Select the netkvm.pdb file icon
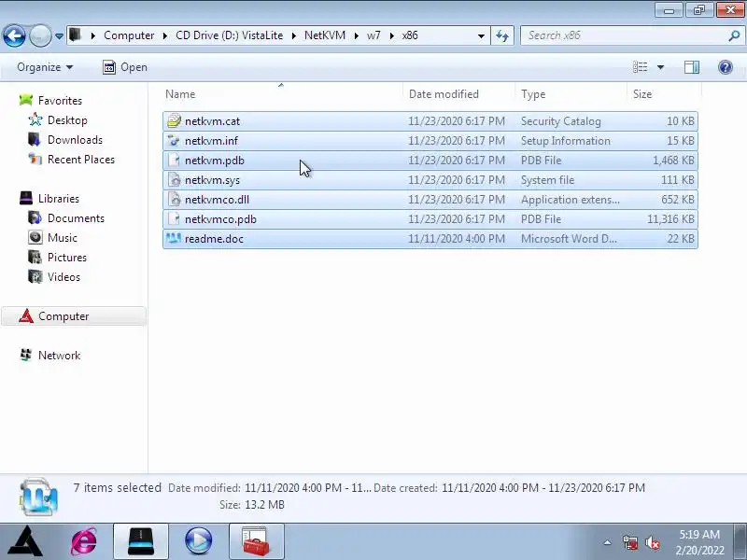This screenshot has height=560, width=747. click(x=174, y=160)
